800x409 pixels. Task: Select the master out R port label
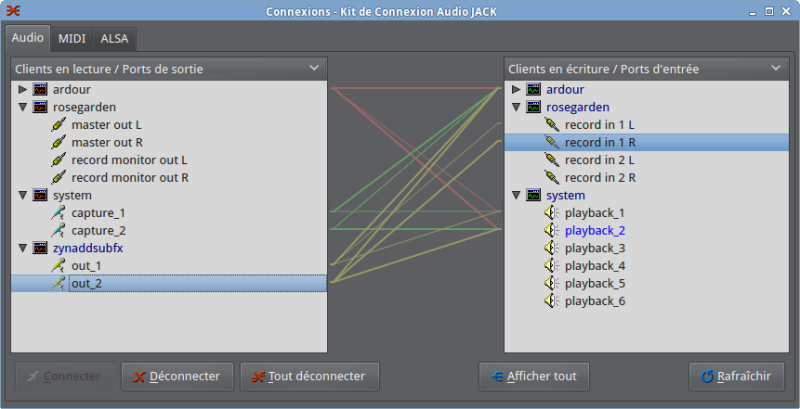pyautogui.click(x=107, y=142)
